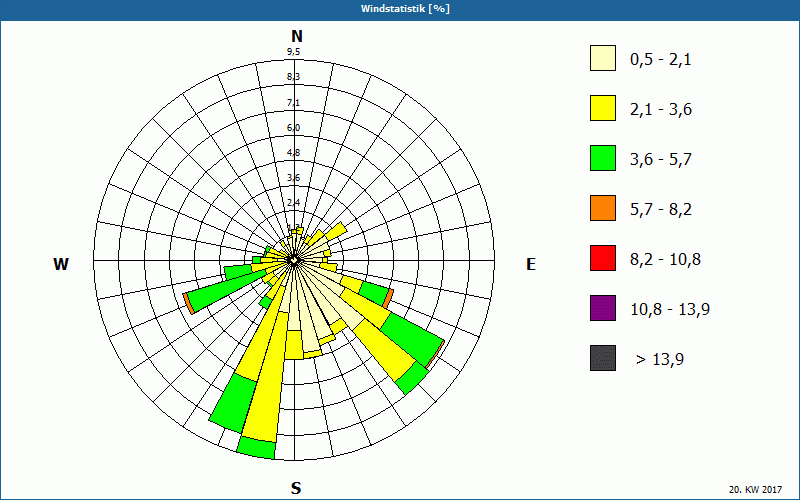
Task: Click the 4,8 radial scale value
Action: [293, 153]
